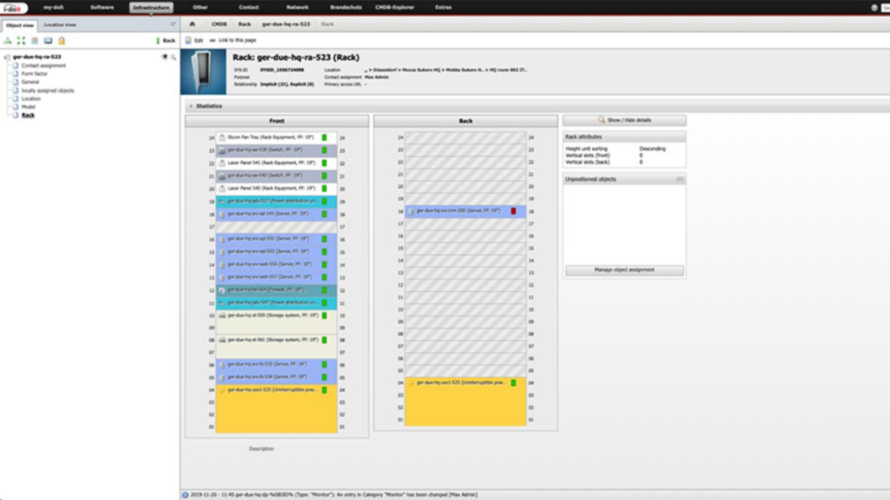Collapse the ger-due-hq-ra-523 tree root
Viewport: 890px width, 500px height.
7,57
